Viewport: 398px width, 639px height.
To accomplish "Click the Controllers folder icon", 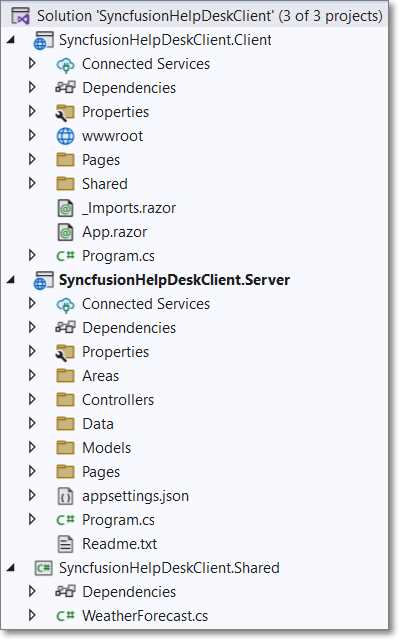I will [65, 400].
